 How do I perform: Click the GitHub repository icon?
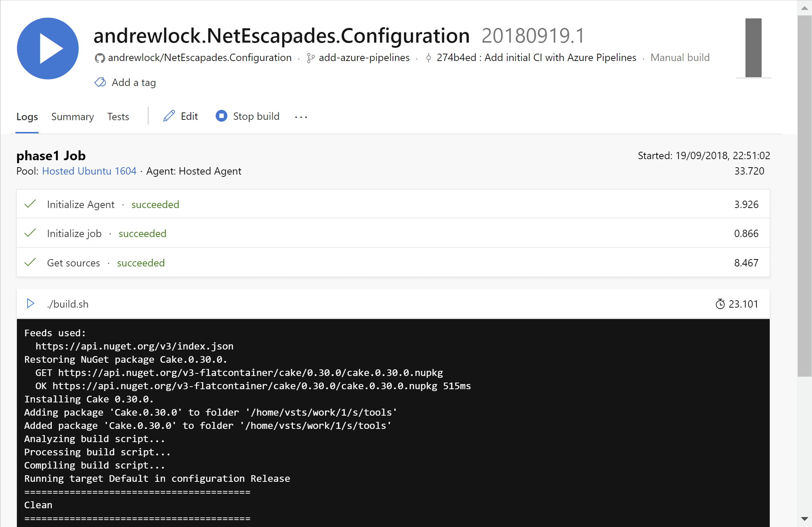[100, 58]
